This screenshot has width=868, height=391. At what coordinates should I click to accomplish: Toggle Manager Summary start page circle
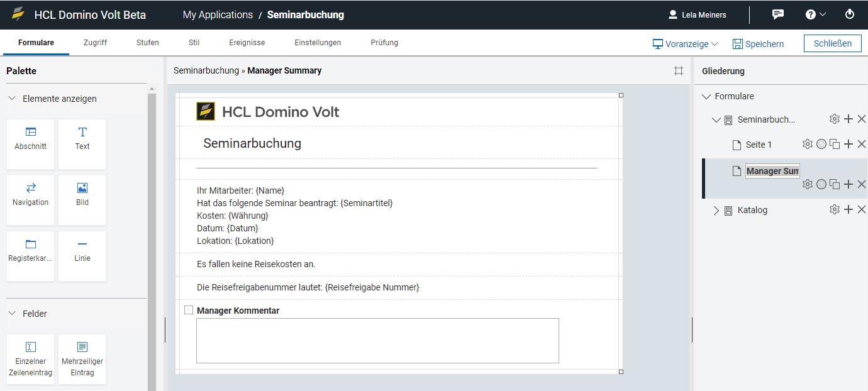point(821,184)
